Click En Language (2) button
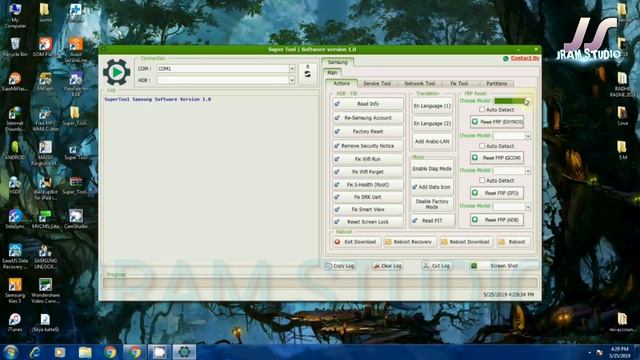This screenshot has height=360, width=640. (432, 123)
